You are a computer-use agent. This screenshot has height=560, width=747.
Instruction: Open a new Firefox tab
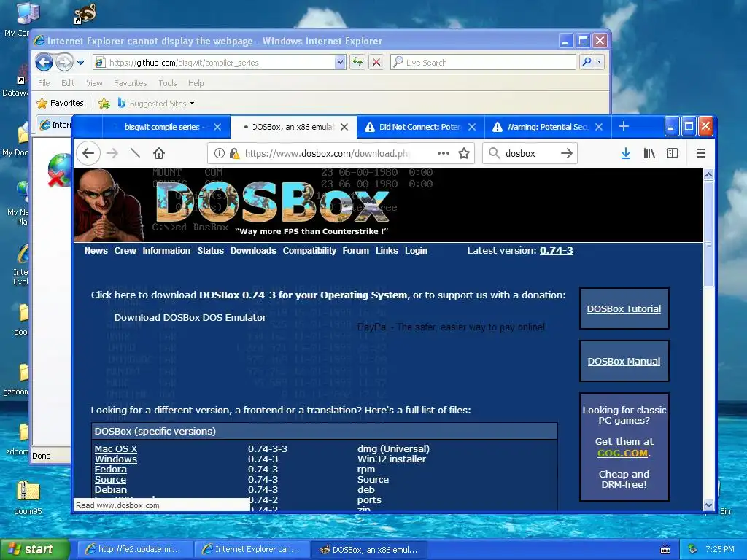pyautogui.click(x=624, y=127)
